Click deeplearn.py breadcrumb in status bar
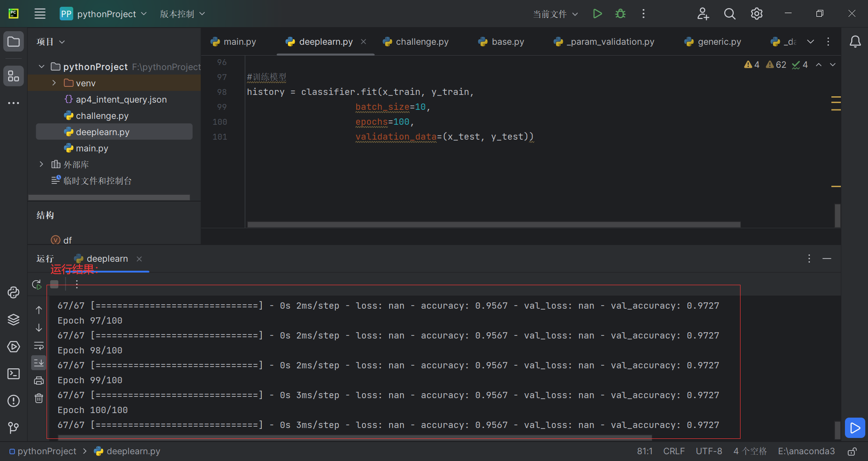This screenshot has width=868, height=461. (127, 451)
